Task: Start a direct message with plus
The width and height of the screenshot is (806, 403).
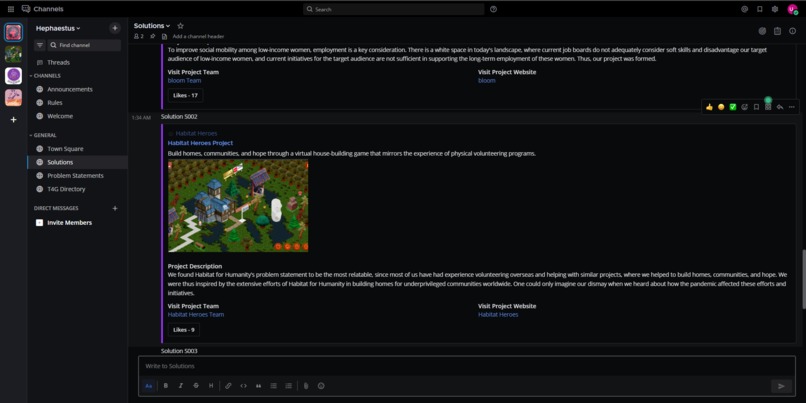Action: coord(115,208)
